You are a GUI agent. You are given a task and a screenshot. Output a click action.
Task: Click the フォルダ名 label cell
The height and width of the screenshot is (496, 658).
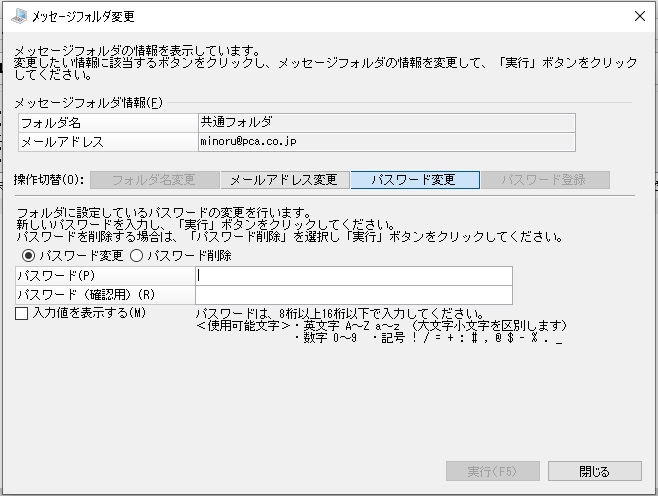pyautogui.click(x=108, y=123)
